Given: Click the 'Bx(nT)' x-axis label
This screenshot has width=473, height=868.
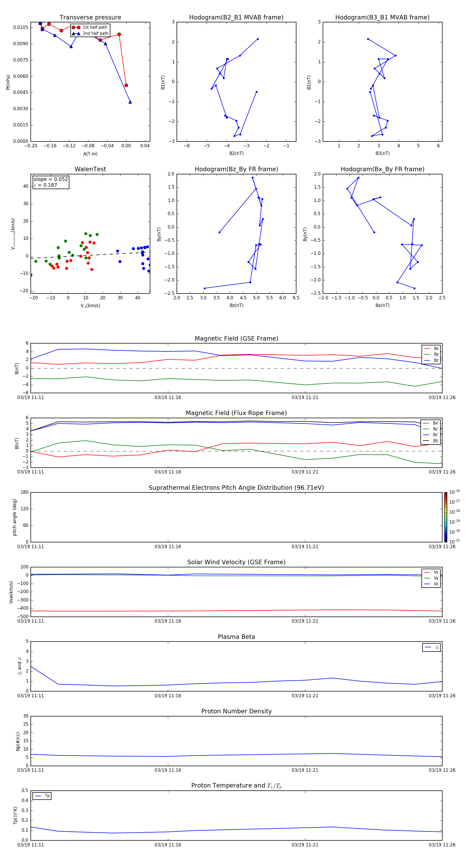Looking at the screenshot, I should [x=382, y=305].
